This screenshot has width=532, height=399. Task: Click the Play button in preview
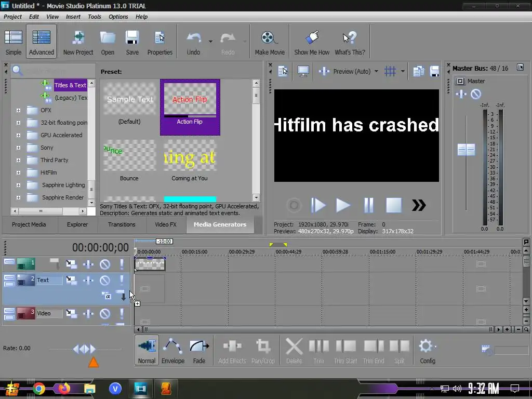(x=343, y=205)
